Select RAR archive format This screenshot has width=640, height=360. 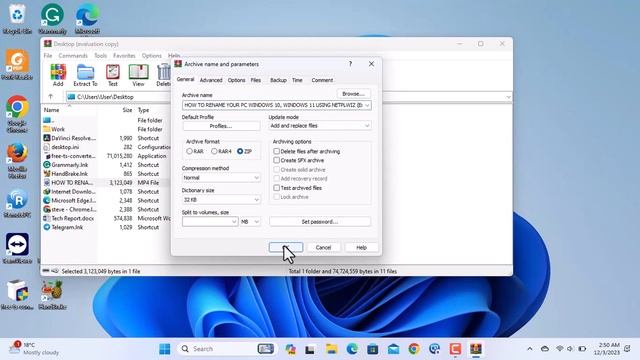click(x=189, y=151)
